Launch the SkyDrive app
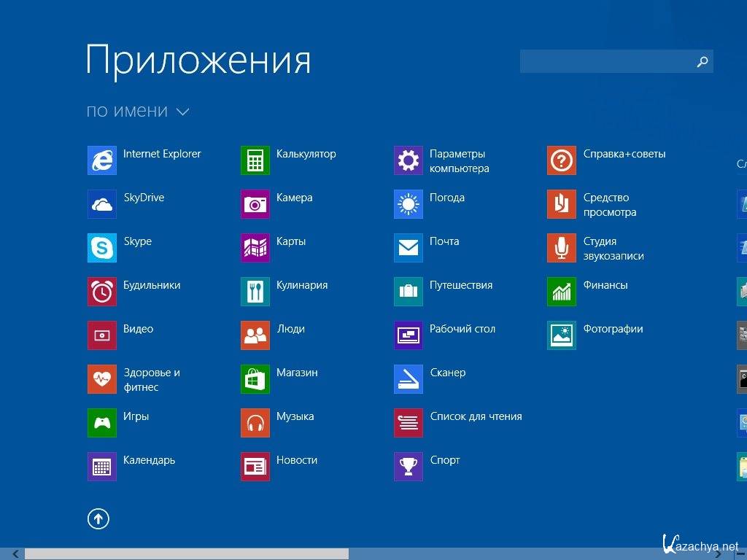747x560 pixels. tap(101, 203)
